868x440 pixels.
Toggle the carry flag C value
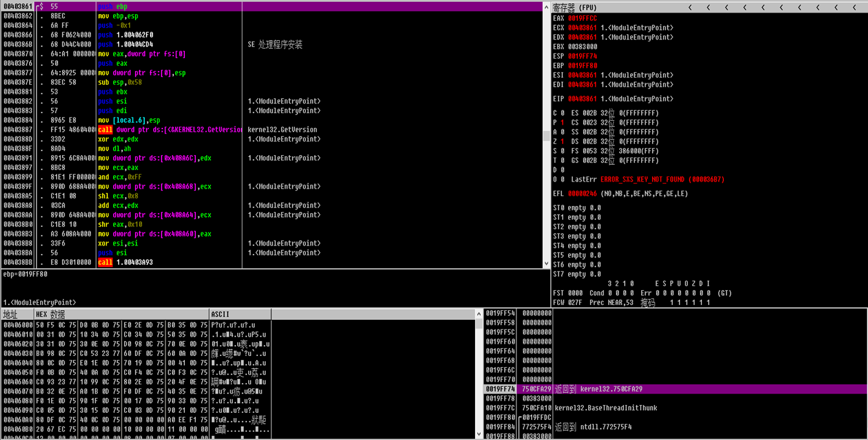[562, 113]
